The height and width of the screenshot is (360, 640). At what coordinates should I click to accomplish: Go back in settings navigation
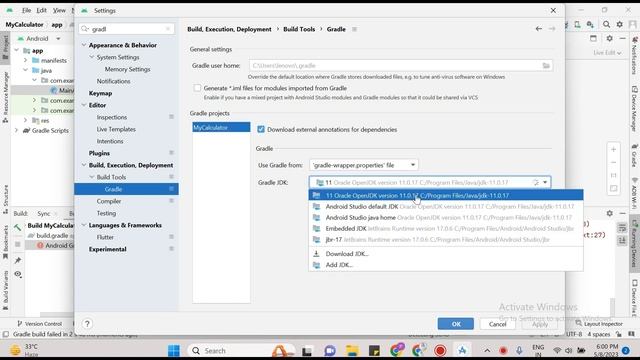(539, 29)
